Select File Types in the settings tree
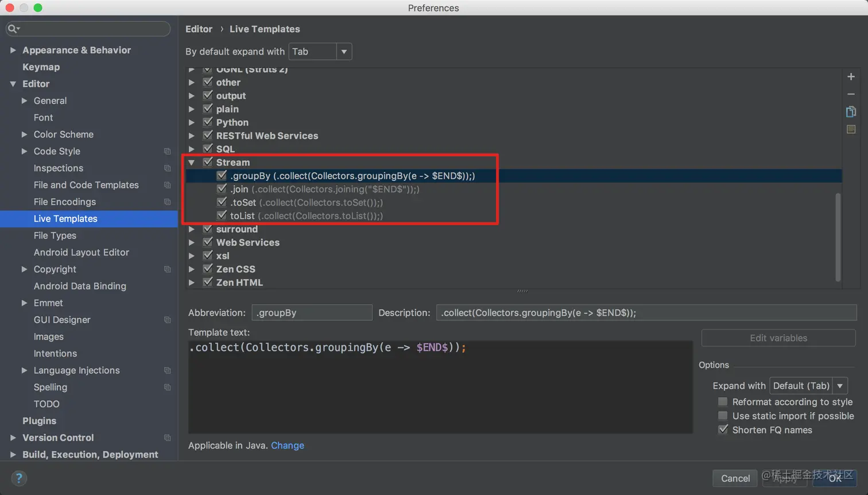This screenshot has width=868, height=495. (55, 235)
